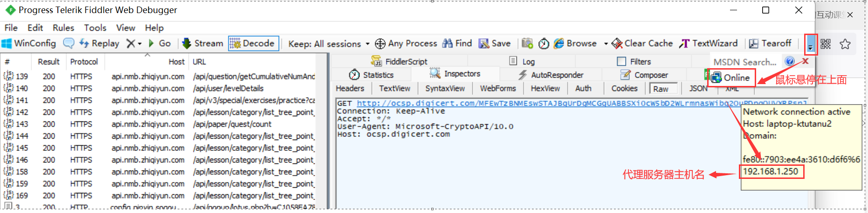Expand the Keep: All sessions dropdown
The height and width of the screenshot is (213, 868).
coord(367,44)
